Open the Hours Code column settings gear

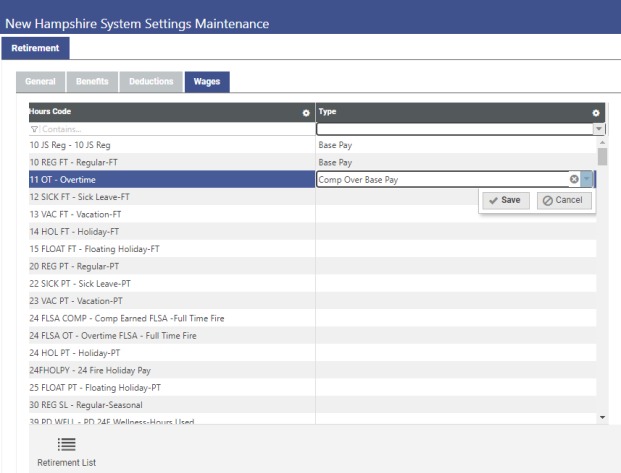(306, 113)
